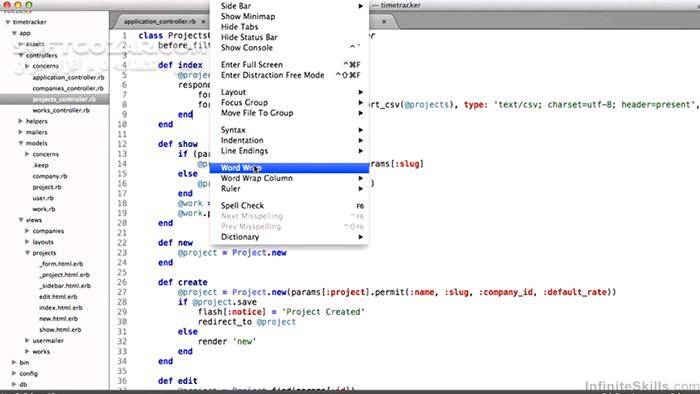Open _form.html.erb view file

pyautogui.click(x=61, y=264)
